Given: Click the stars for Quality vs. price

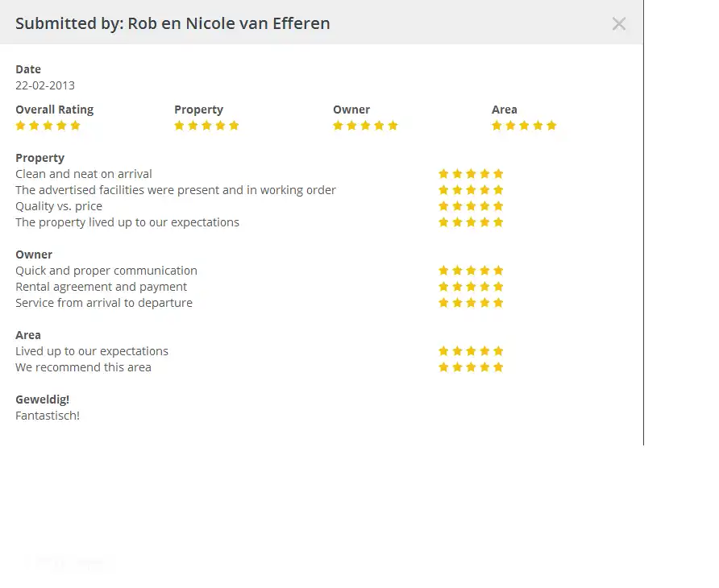Looking at the screenshot, I should pos(471,206).
